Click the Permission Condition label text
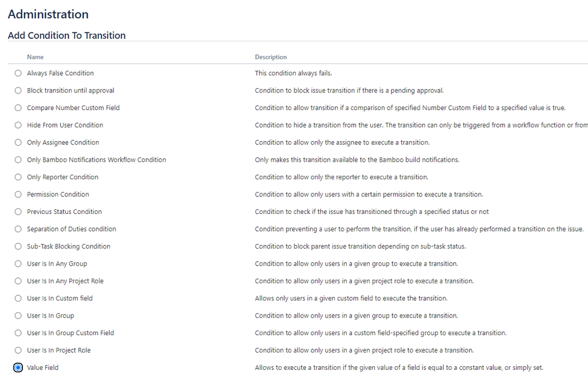The width and height of the screenshot is (588, 378). point(58,195)
